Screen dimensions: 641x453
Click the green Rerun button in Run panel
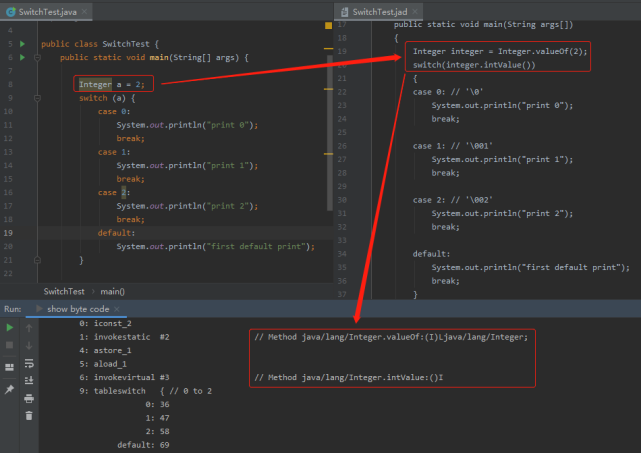(x=9, y=327)
